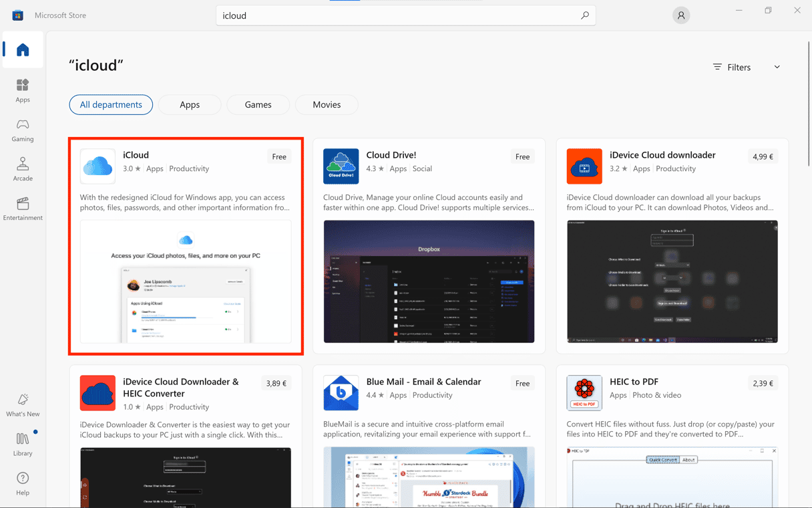Select the All departments filter tab
This screenshot has height=508, width=812.
pyautogui.click(x=111, y=105)
